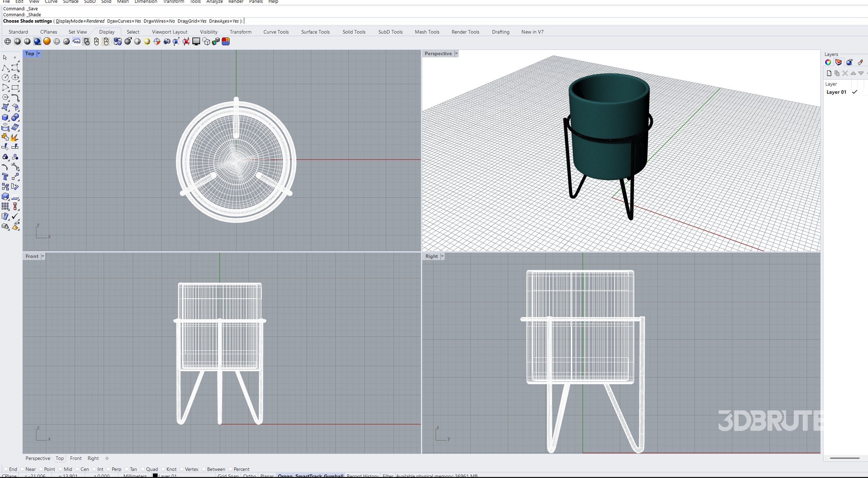Click DrawWires=No option in command line
The height and width of the screenshot is (478, 868).
coord(159,21)
